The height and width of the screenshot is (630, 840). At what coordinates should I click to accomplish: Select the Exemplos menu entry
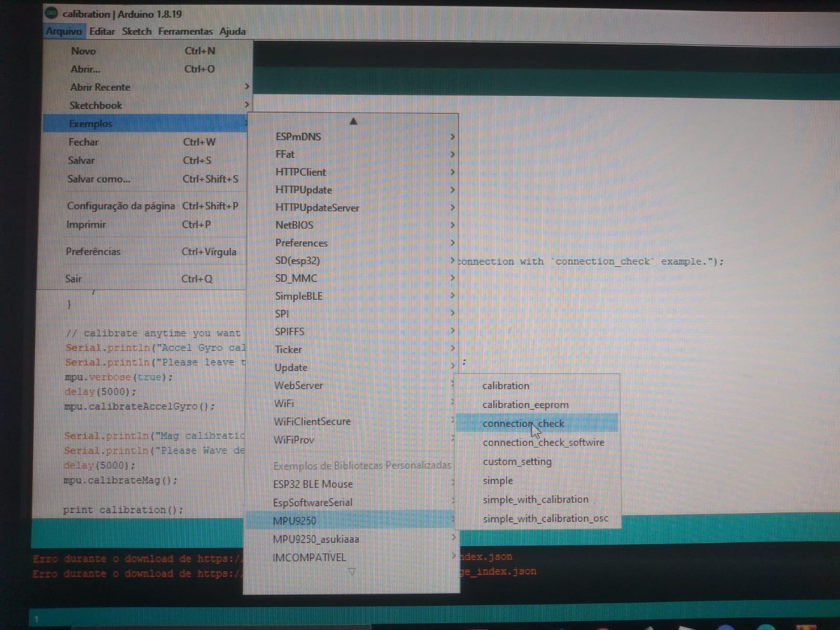pyautogui.click(x=145, y=124)
